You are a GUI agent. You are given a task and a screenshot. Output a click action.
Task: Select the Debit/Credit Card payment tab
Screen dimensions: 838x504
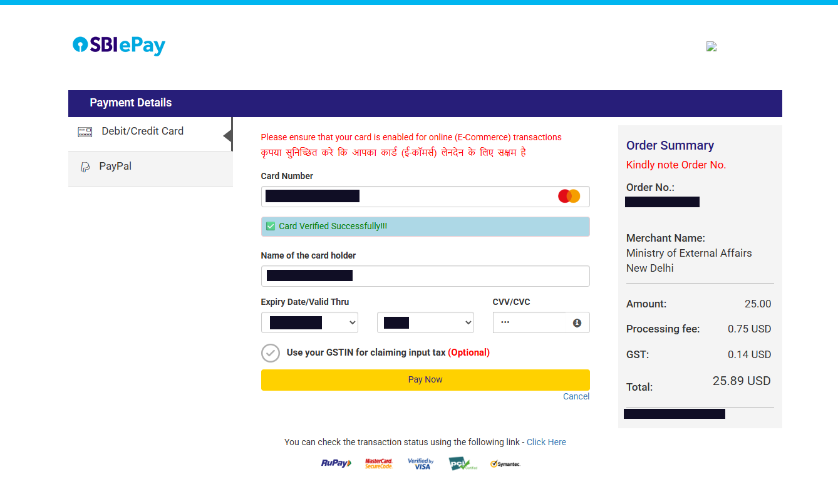pos(143,131)
